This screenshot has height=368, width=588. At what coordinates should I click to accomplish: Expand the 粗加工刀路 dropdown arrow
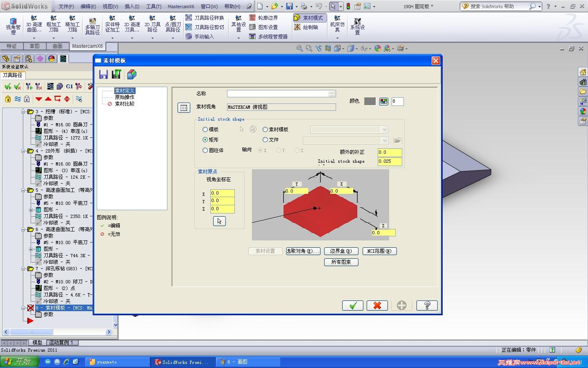pyautogui.click(x=53, y=38)
